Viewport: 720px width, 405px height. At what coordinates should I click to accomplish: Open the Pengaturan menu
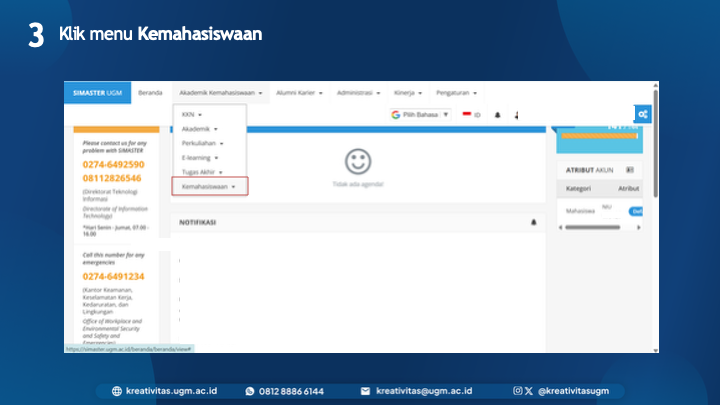pos(455,92)
